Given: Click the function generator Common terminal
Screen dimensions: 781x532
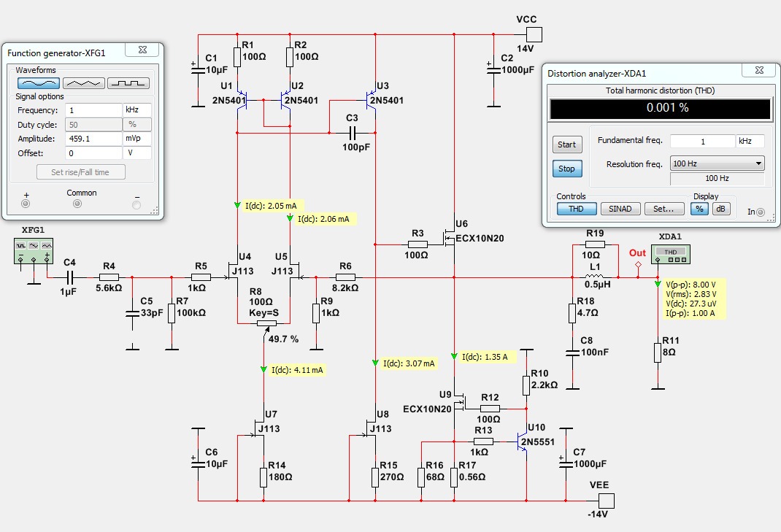Looking at the screenshot, I should point(77,204).
